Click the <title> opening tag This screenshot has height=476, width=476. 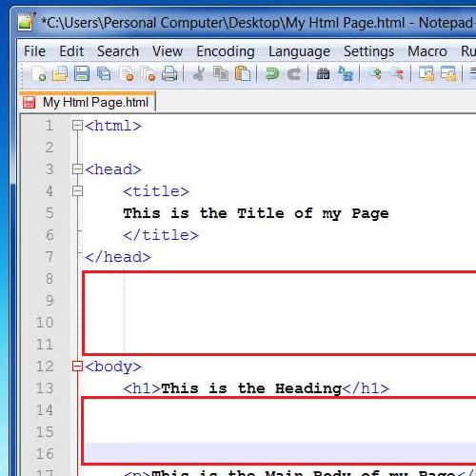(x=156, y=191)
